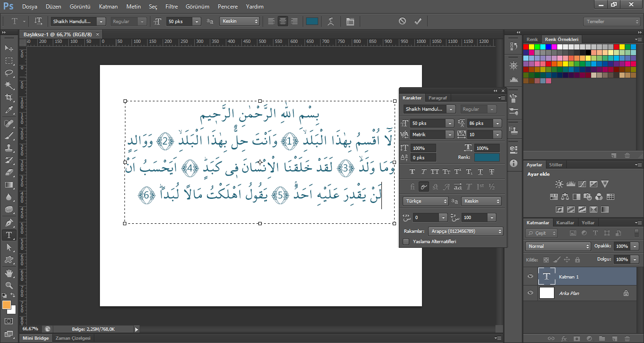Select the Gradient tool
Image resolution: width=644 pixels, height=343 pixels.
9,185
